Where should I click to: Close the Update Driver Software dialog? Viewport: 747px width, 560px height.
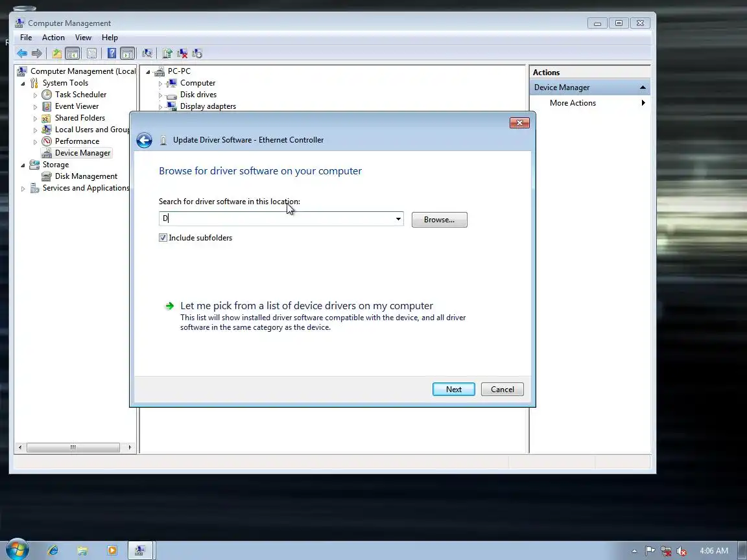(x=519, y=123)
